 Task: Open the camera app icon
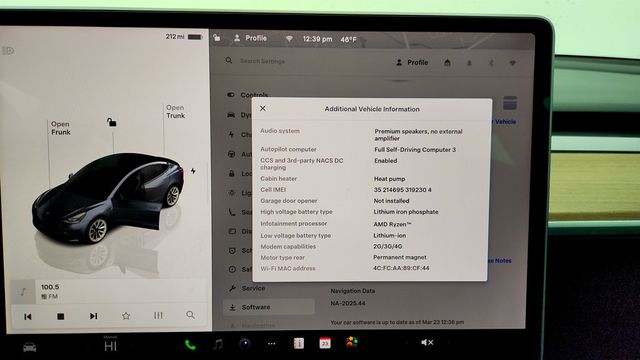pyautogui.click(x=244, y=344)
